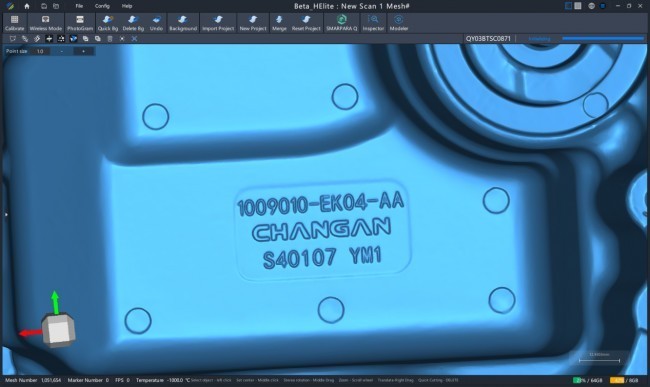
Task: Click the second copy-layers icon in secondary toolbar
Action: click(97, 39)
